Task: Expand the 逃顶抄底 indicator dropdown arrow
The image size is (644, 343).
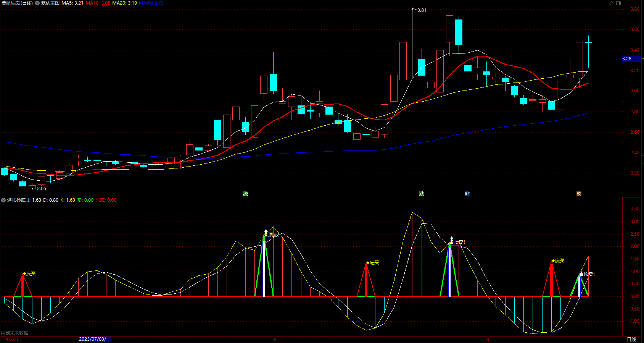Action: pos(3,200)
